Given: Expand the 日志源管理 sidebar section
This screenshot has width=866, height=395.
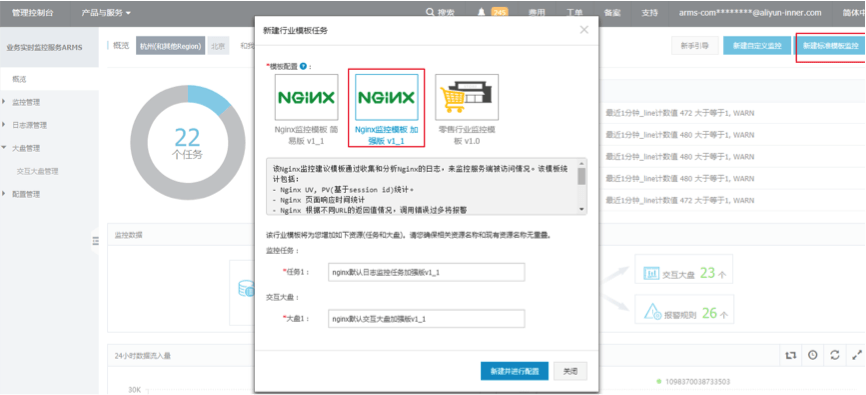Looking at the screenshot, I should click(29, 125).
